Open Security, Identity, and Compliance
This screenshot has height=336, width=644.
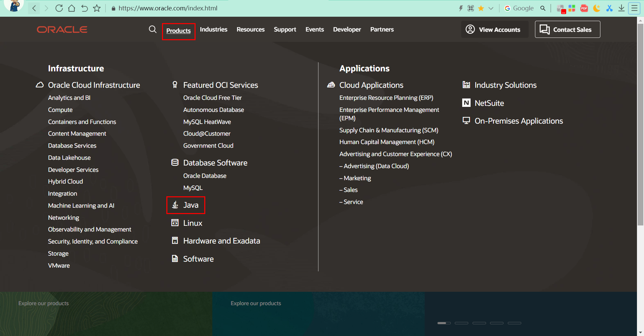click(93, 242)
